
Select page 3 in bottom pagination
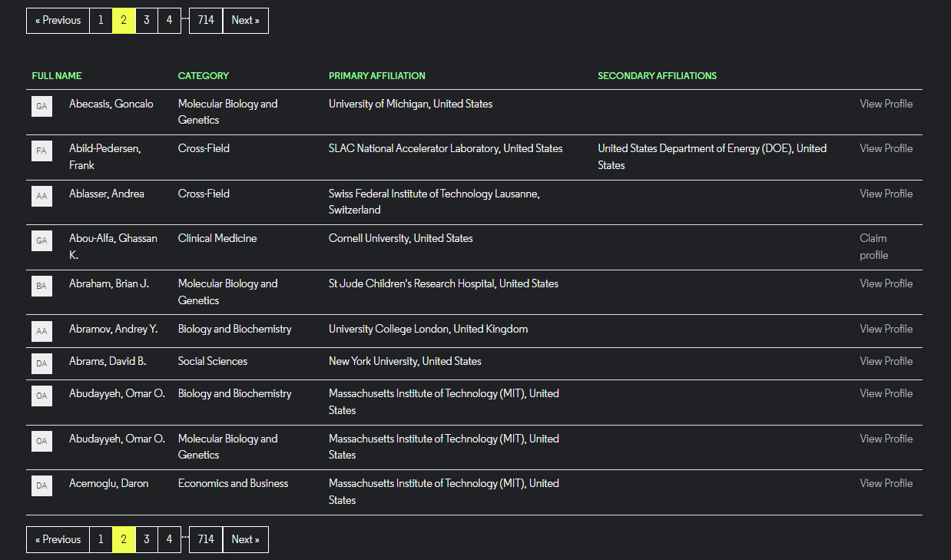point(147,539)
